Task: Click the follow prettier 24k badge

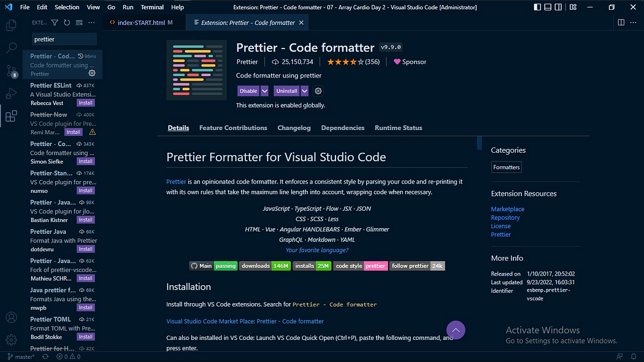Action: pyautogui.click(x=417, y=266)
